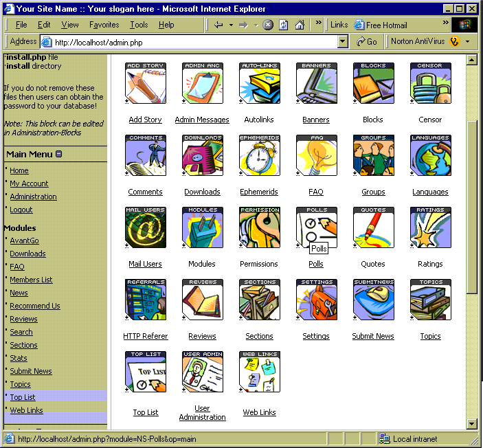Click the Banners laptop icon

(x=316, y=84)
